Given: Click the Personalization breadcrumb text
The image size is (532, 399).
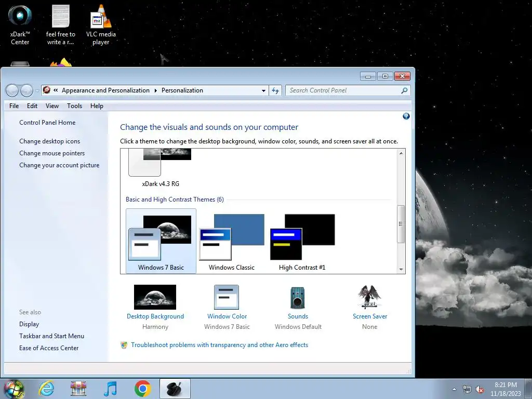Looking at the screenshot, I should [x=182, y=90].
